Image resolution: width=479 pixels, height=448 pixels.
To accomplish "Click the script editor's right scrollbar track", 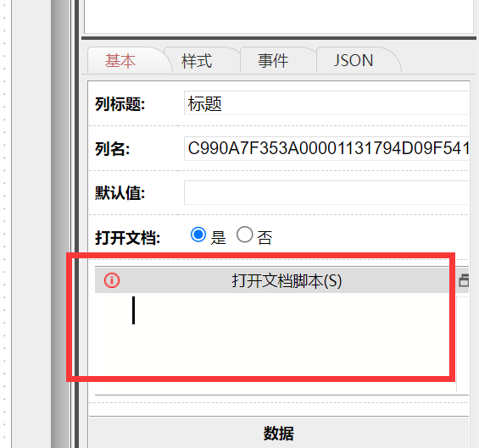I will click(463, 344).
